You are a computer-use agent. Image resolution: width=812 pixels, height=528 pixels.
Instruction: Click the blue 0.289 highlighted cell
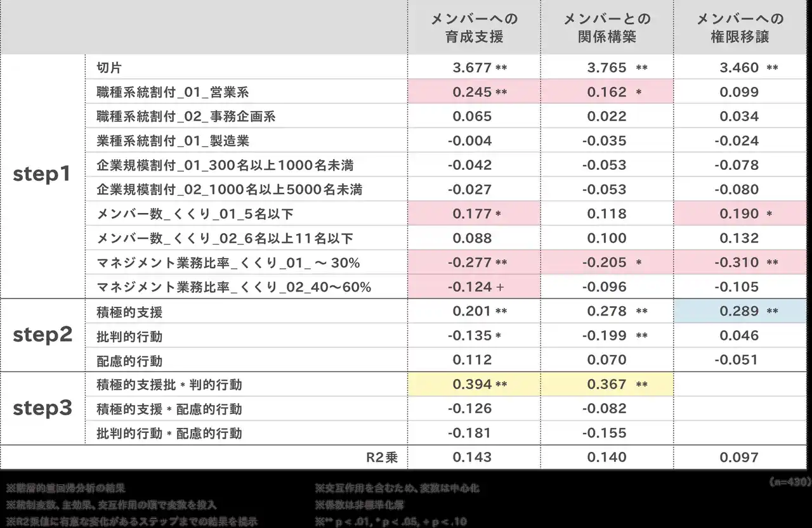pyautogui.click(x=740, y=311)
